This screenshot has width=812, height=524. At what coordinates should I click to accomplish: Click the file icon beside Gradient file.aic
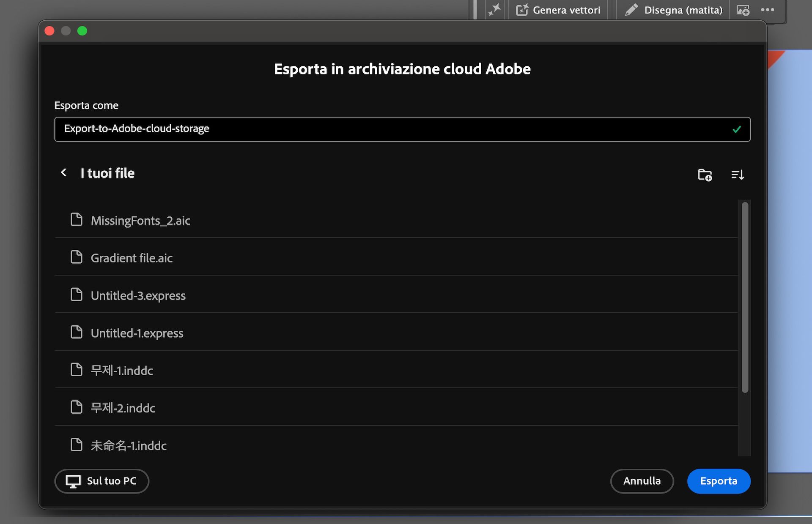[77, 257]
